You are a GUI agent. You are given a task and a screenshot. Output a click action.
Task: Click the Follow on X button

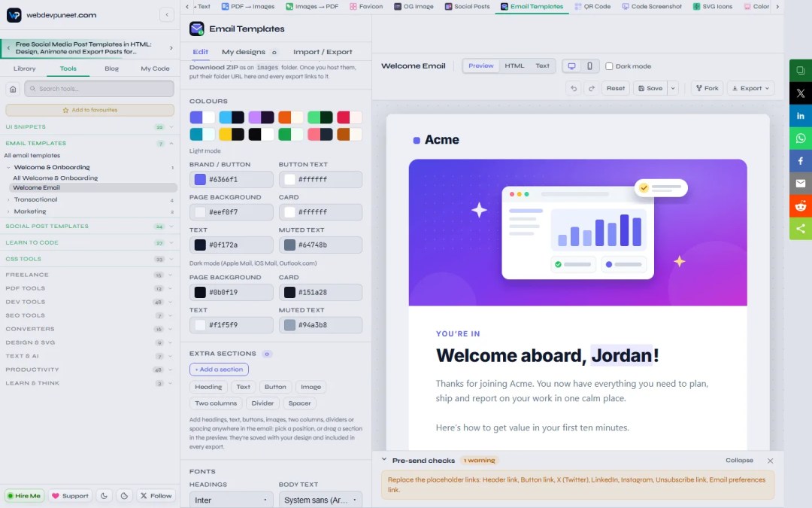click(156, 495)
